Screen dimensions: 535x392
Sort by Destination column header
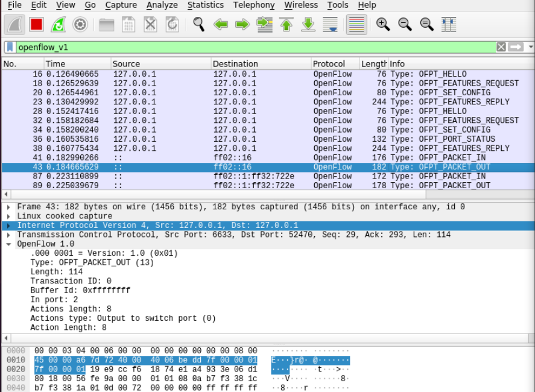pyautogui.click(x=261, y=64)
